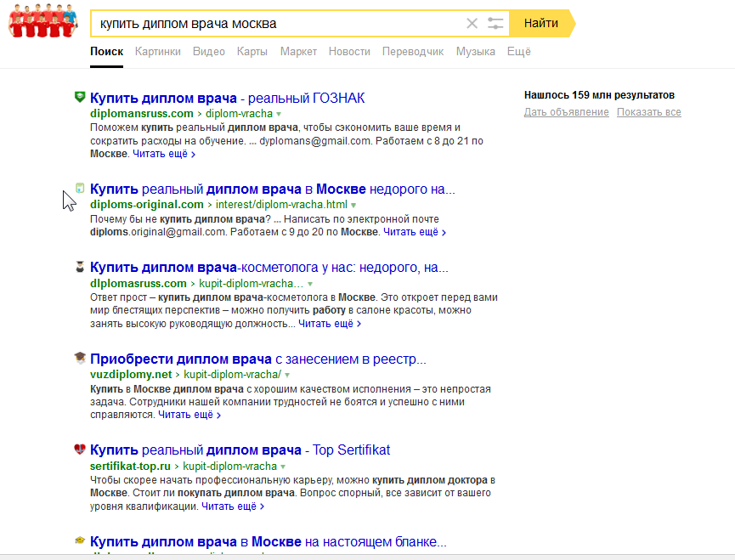Switch to the Музыка tab
This screenshot has height=560, width=735.
pos(475,52)
